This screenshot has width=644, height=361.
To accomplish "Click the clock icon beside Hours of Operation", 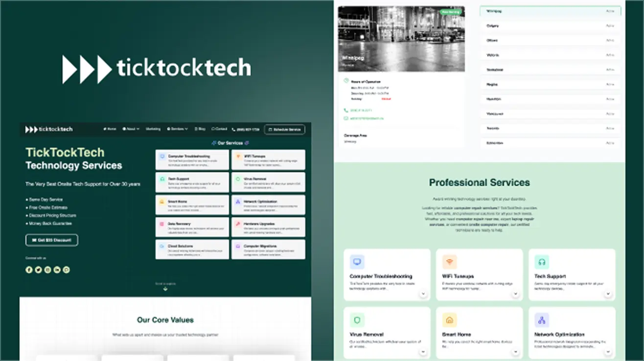I will click(346, 81).
